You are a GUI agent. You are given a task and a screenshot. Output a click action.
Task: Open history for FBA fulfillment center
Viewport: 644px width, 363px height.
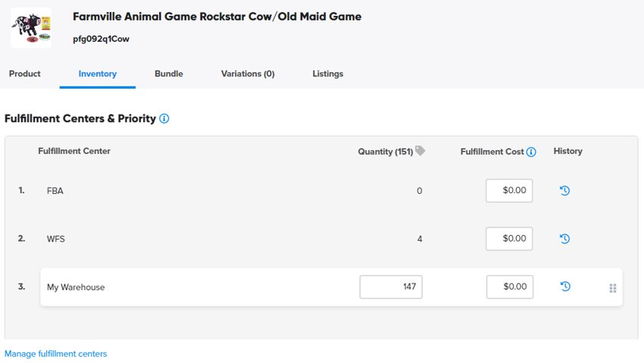[564, 191]
